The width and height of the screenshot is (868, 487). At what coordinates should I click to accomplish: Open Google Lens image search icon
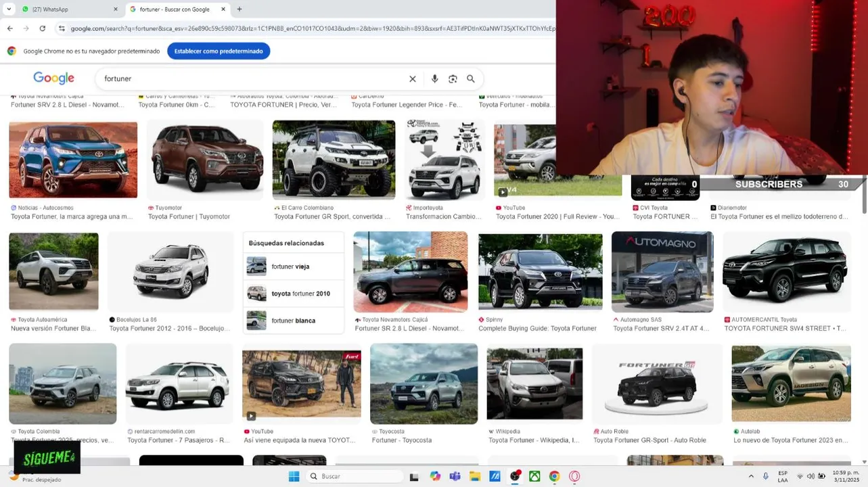coord(453,79)
